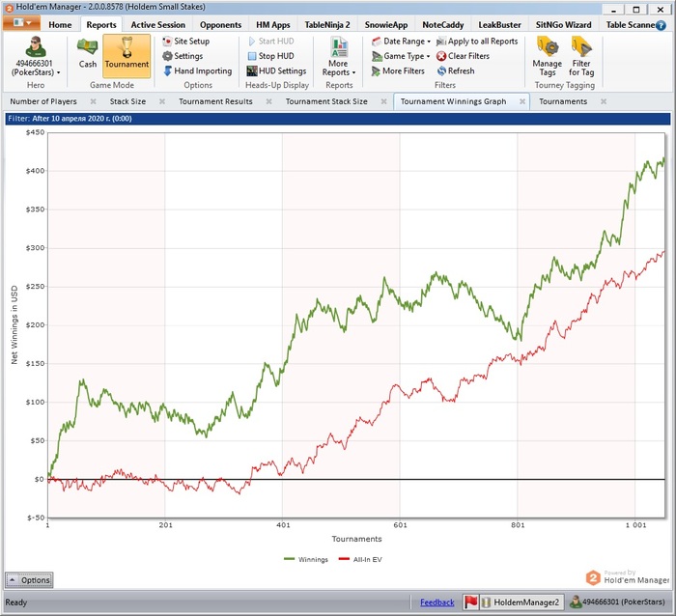Click Clear Filters
676x616 pixels.
pyautogui.click(x=463, y=56)
